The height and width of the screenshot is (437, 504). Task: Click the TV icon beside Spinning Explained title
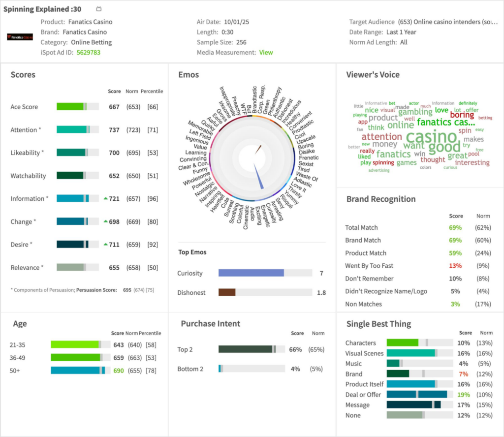[x=99, y=9]
